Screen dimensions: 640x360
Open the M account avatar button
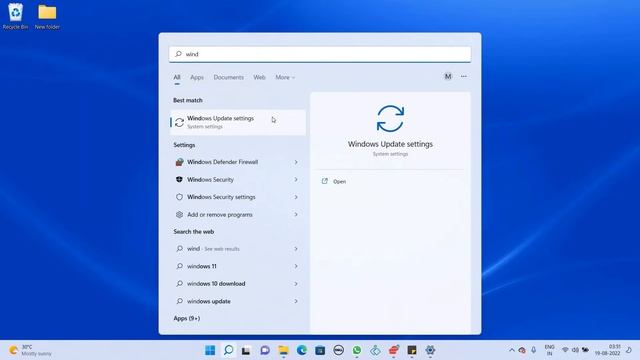click(448, 76)
